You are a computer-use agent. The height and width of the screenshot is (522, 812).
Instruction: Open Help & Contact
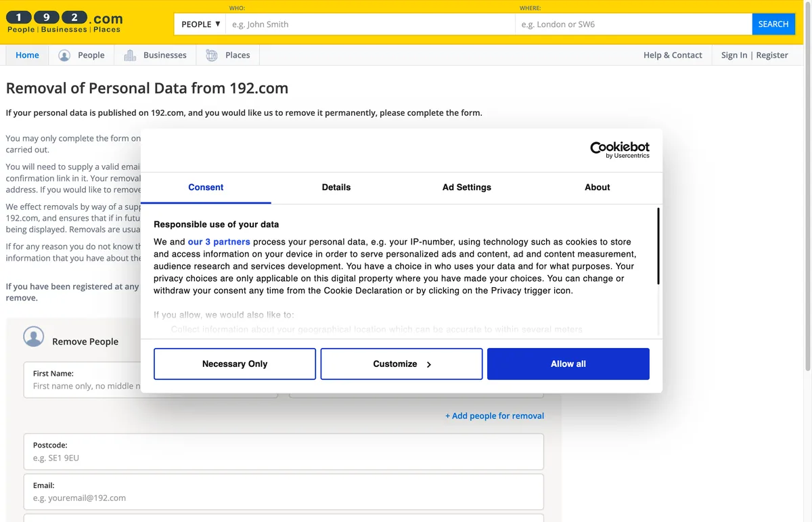[x=673, y=56]
